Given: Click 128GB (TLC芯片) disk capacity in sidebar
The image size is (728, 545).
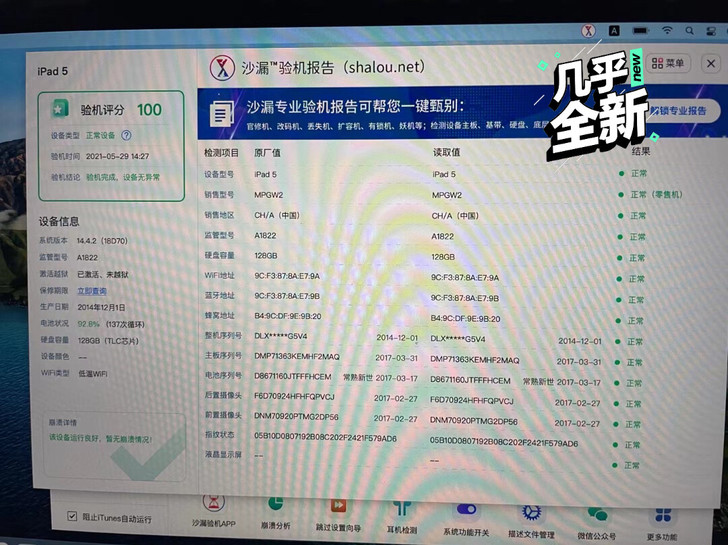Looking at the screenshot, I should pos(108,341).
